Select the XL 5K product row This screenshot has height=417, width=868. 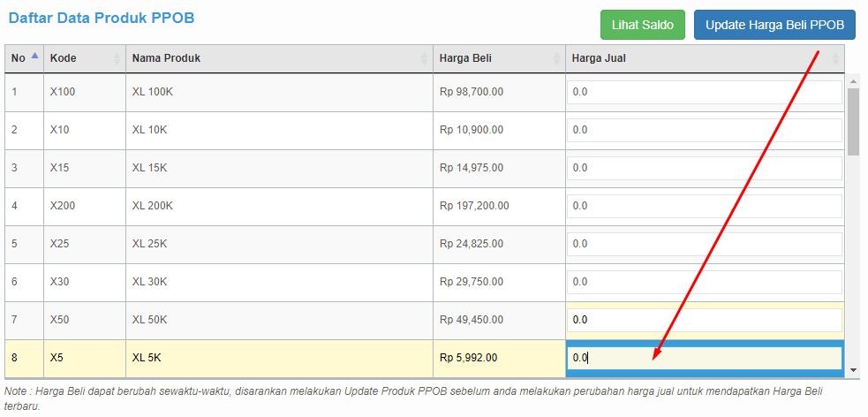(425, 359)
